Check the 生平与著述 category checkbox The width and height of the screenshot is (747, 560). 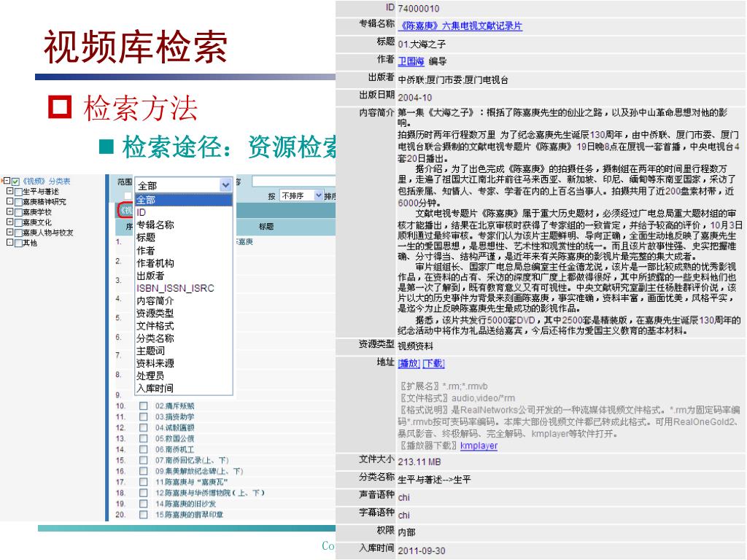tap(18, 192)
